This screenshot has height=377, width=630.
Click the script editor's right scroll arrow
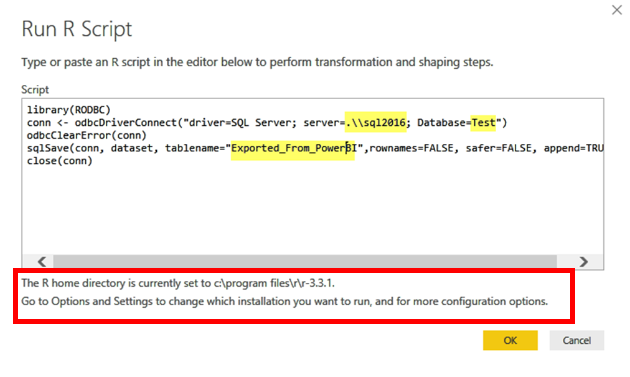[584, 262]
